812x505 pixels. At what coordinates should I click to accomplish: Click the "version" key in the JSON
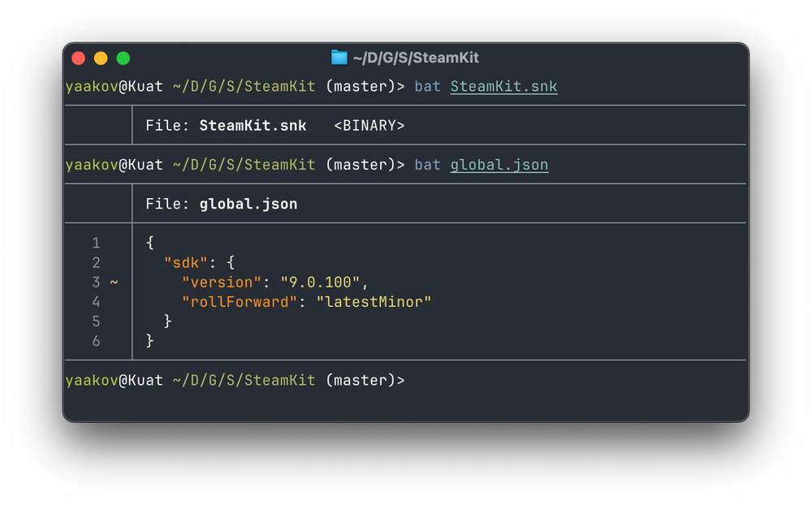click(221, 283)
